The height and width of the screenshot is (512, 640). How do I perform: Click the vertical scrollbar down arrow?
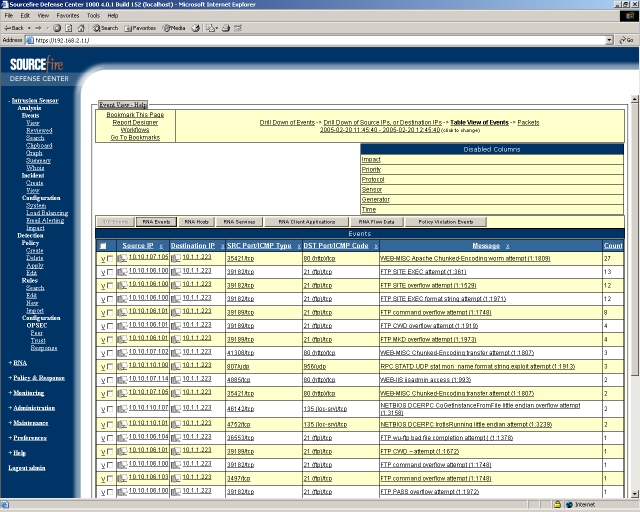point(635,494)
